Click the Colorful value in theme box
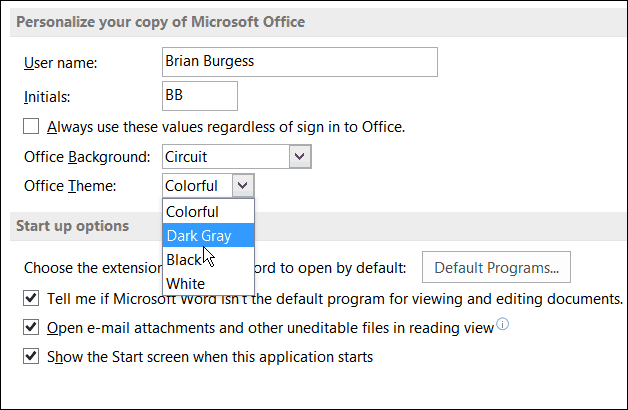The height and width of the screenshot is (410, 628). (x=191, y=186)
